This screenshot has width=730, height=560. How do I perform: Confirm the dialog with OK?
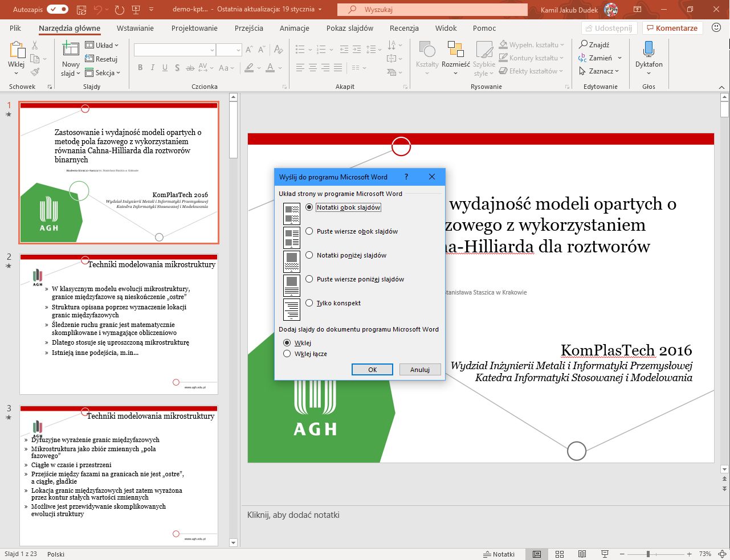click(372, 369)
